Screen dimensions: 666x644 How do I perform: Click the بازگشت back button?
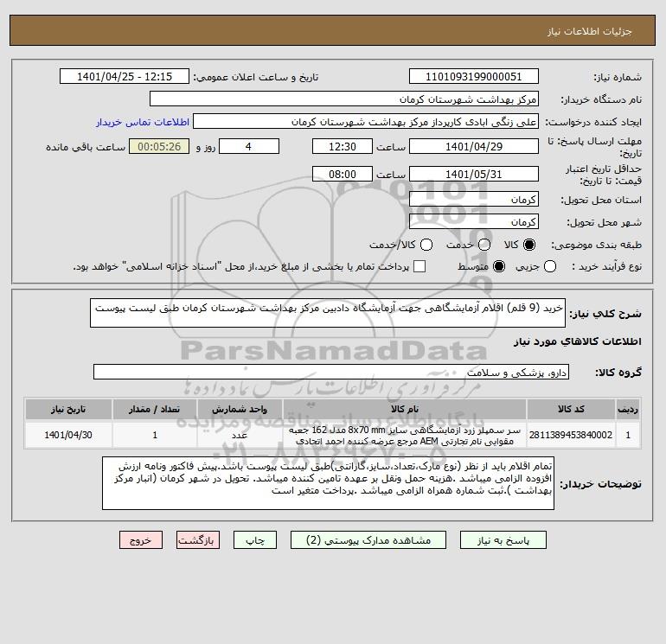(x=198, y=540)
